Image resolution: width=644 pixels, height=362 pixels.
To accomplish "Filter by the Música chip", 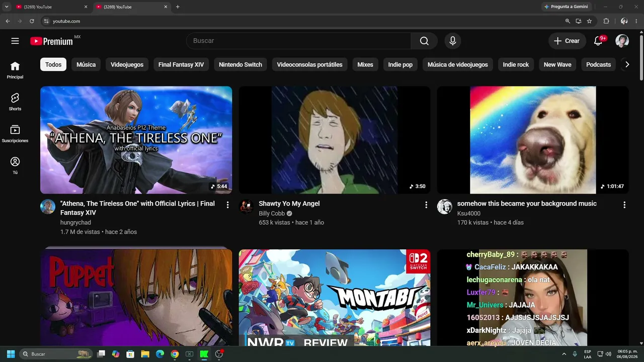I will click(86, 64).
